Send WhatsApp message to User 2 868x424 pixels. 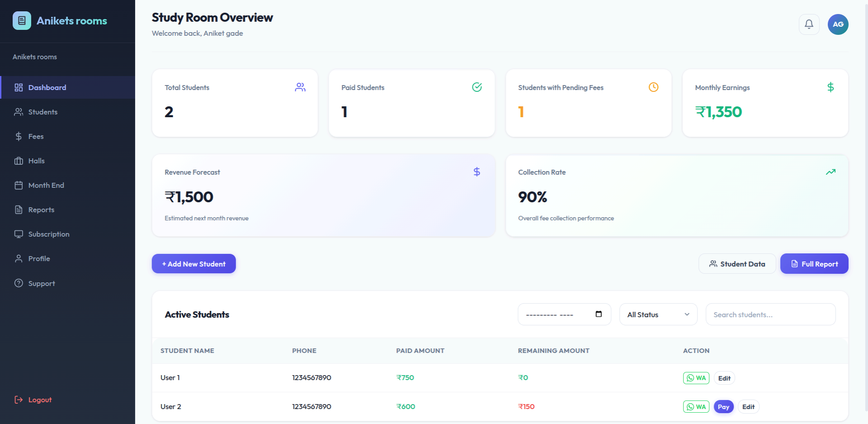(696, 407)
